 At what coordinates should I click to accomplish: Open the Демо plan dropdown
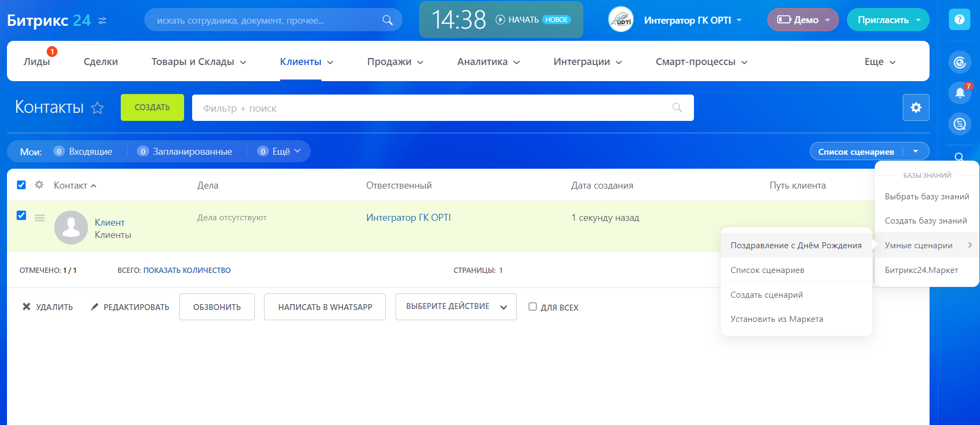coord(802,20)
